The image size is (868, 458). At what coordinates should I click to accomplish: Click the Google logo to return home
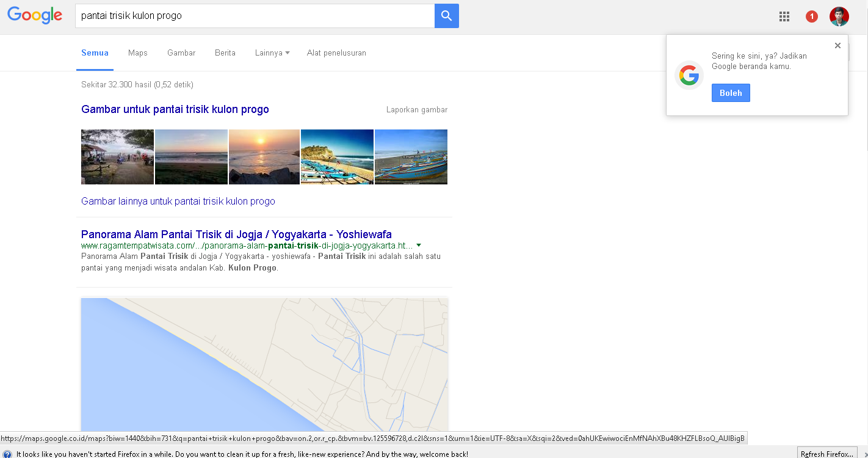[35, 16]
